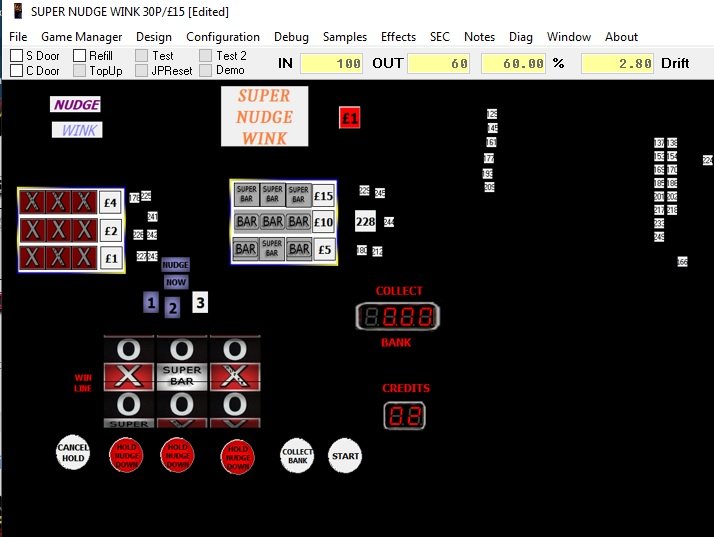
Task: Click the right reel X symbol
Action: (235, 376)
